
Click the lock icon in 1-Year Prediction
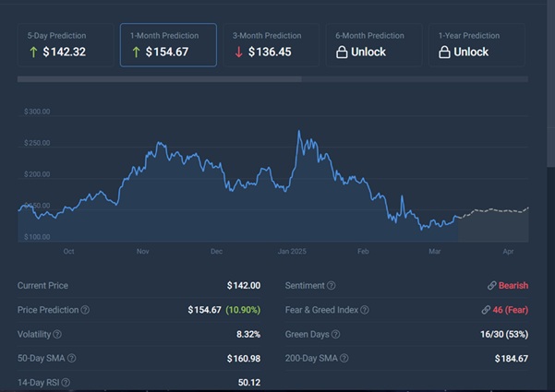pos(443,53)
